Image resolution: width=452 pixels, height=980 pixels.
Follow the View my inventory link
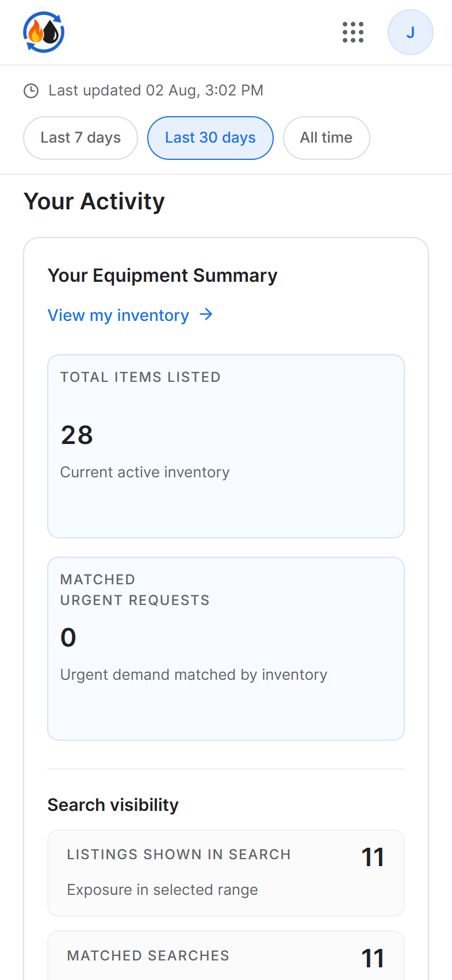[x=118, y=315]
